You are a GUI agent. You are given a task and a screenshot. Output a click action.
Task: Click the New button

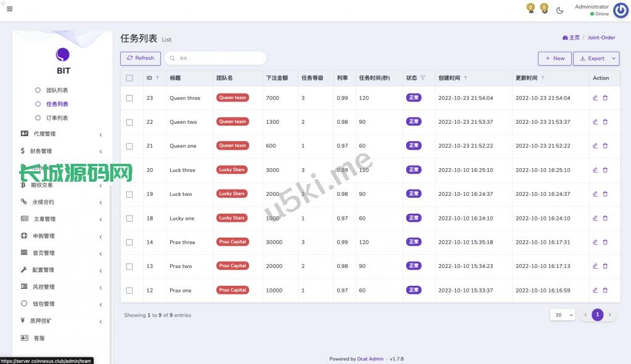click(x=555, y=59)
